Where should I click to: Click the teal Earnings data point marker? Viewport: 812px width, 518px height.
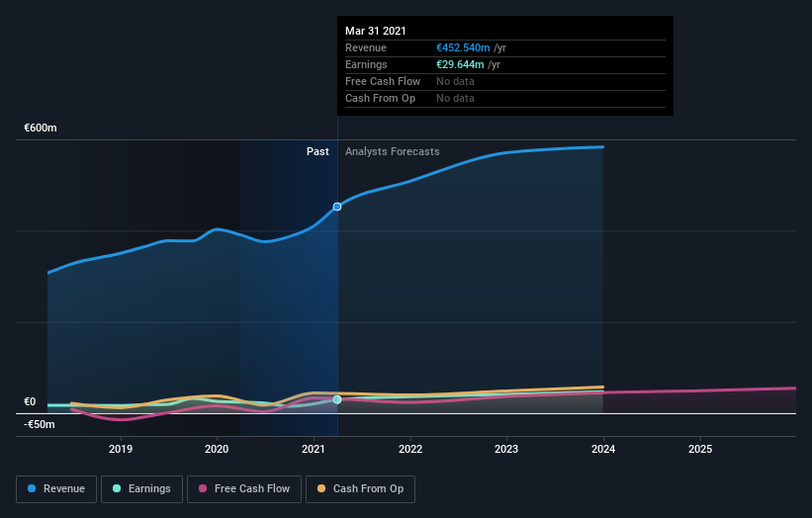tap(337, 399)
